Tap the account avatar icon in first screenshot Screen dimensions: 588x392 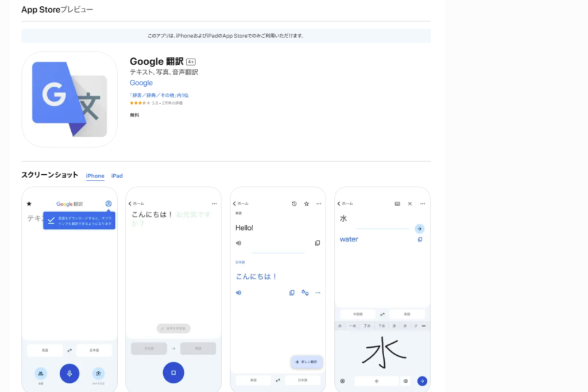click(x=109, y=203)
